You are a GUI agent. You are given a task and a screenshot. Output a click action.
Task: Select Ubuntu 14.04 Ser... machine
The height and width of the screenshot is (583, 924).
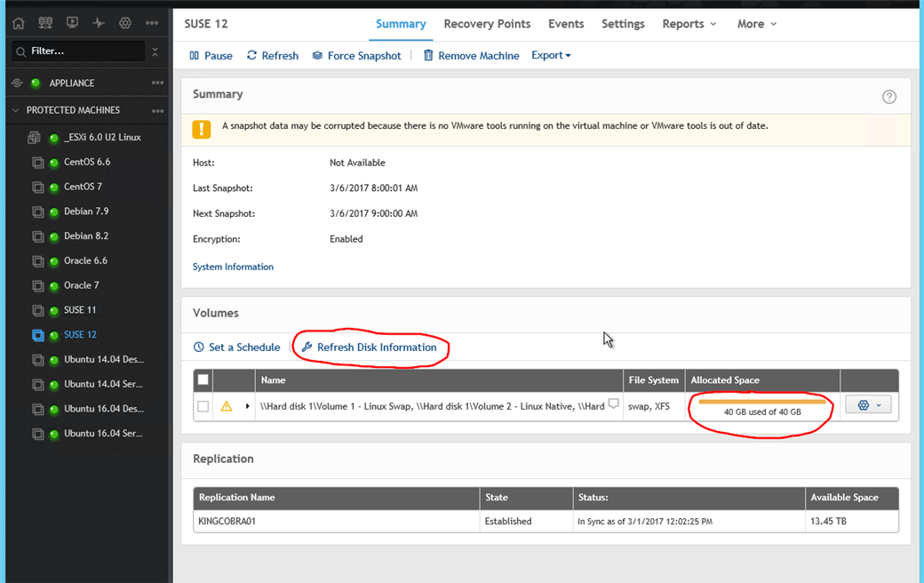(103, 384)
